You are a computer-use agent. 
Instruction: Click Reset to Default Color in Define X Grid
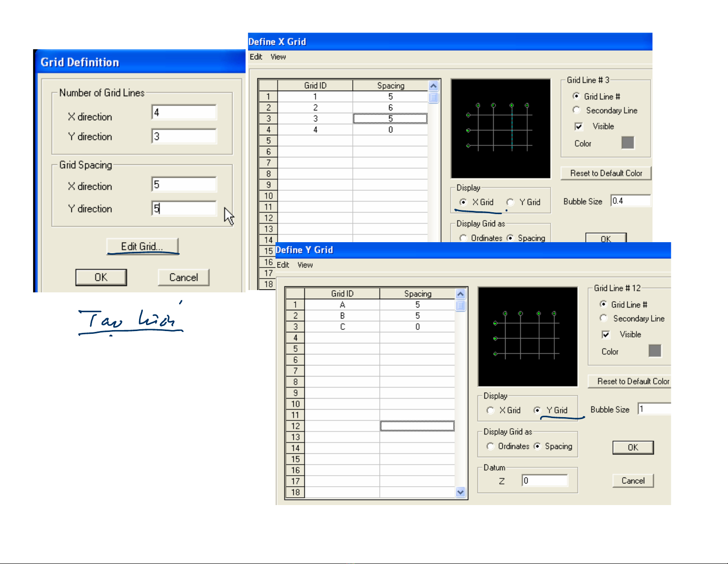point(606,173)
